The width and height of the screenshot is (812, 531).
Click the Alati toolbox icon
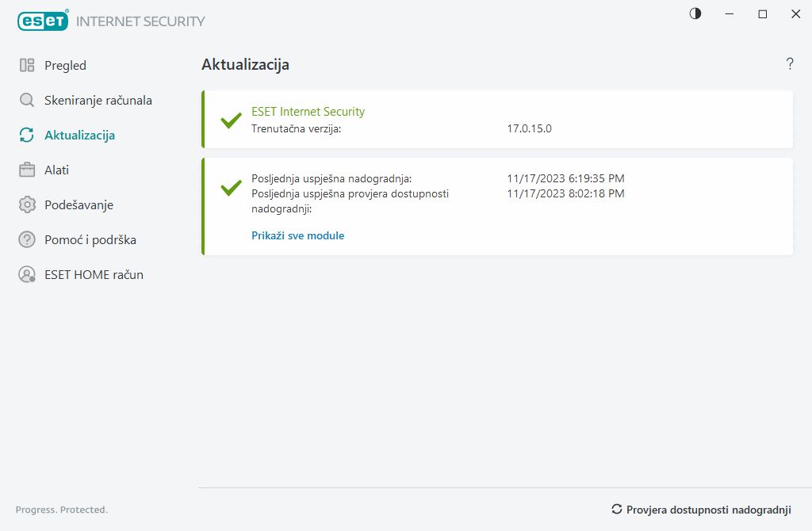[x=27, y=170]
